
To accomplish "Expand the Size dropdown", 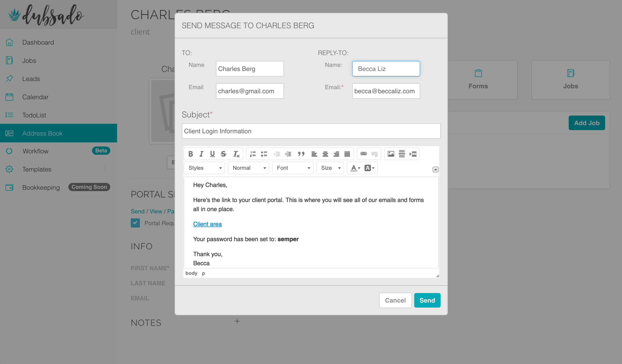I will tap(330, 168).
